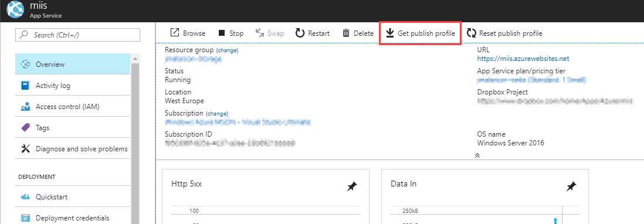Click the Browse toolbar icon

coord(175,33)
